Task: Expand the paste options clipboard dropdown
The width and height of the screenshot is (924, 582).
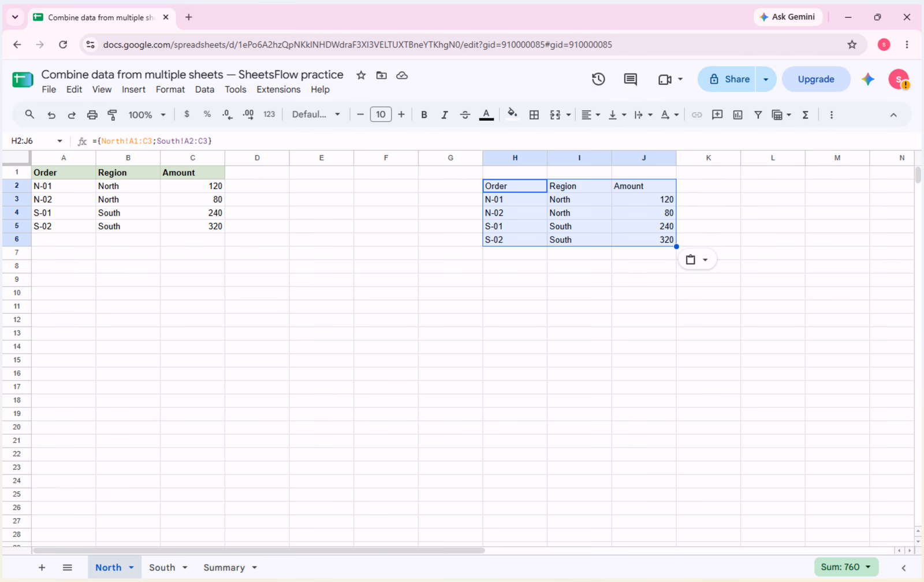Action: (697, 260)
